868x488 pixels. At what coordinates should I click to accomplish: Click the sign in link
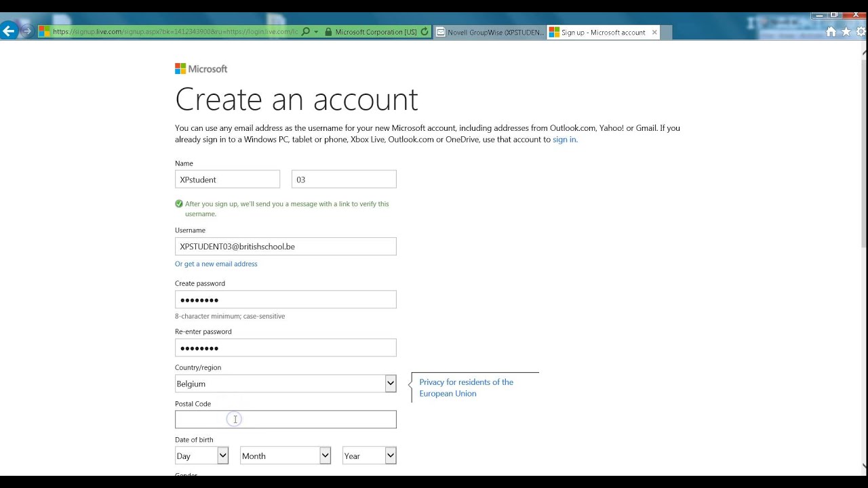point(565,140)
